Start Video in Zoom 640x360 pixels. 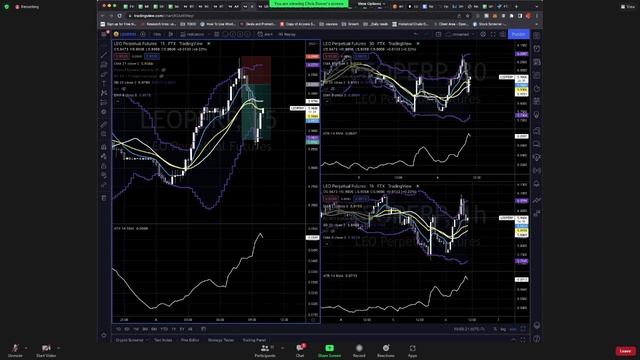click(x=46, y=350)
